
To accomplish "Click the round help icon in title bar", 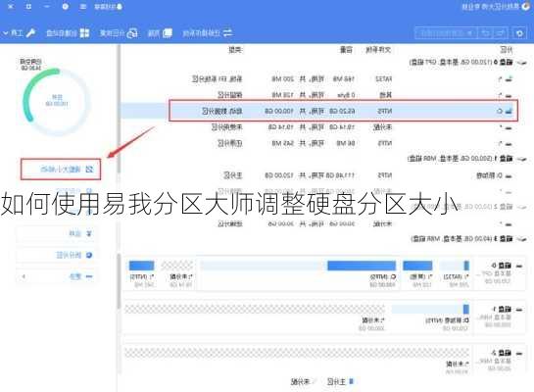I will click(x=65, y=7).
